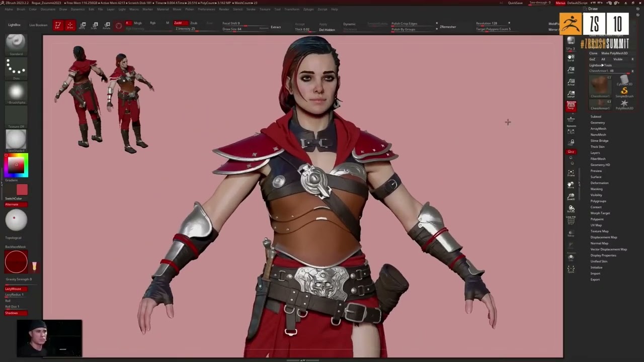Toggle the Perspective (Persp) button
This screenshot has width=644, height=362.
(x=571, y=106)
